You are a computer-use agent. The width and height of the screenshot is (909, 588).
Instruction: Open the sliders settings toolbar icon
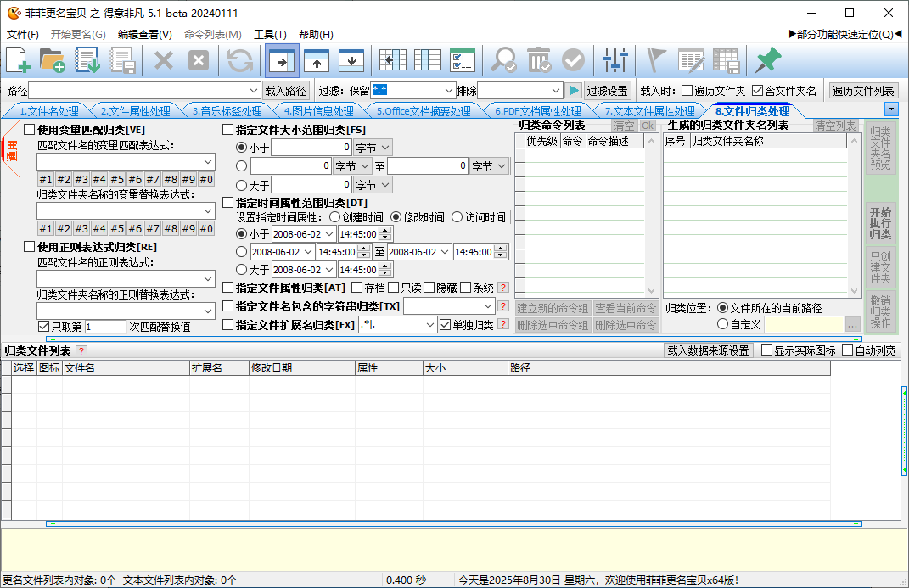coord(615,60)
